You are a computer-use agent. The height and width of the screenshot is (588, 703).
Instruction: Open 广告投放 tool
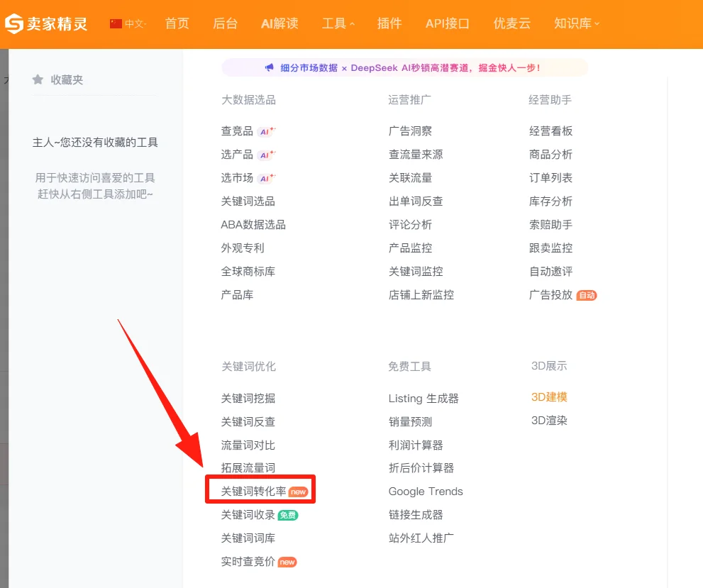pyautogui.click(x=551, y=294)
